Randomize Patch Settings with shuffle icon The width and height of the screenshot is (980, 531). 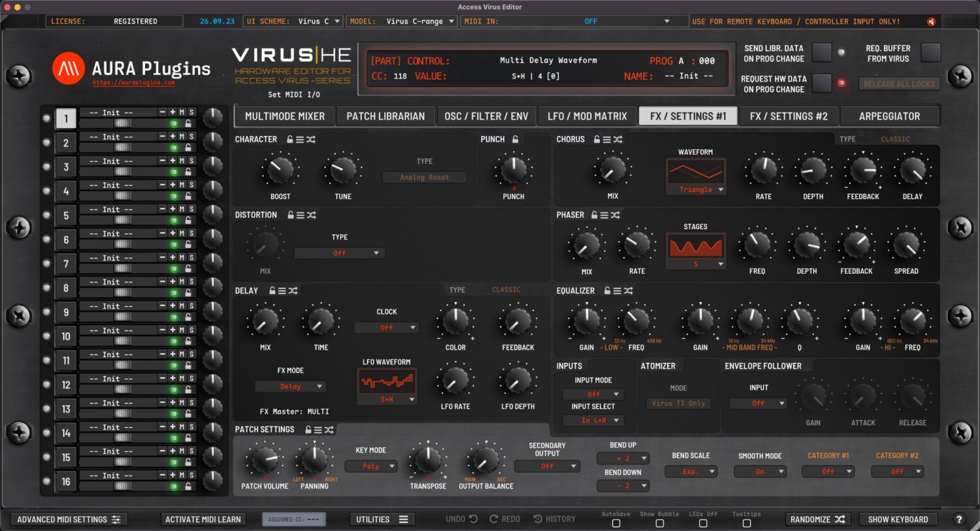(329, 430)
